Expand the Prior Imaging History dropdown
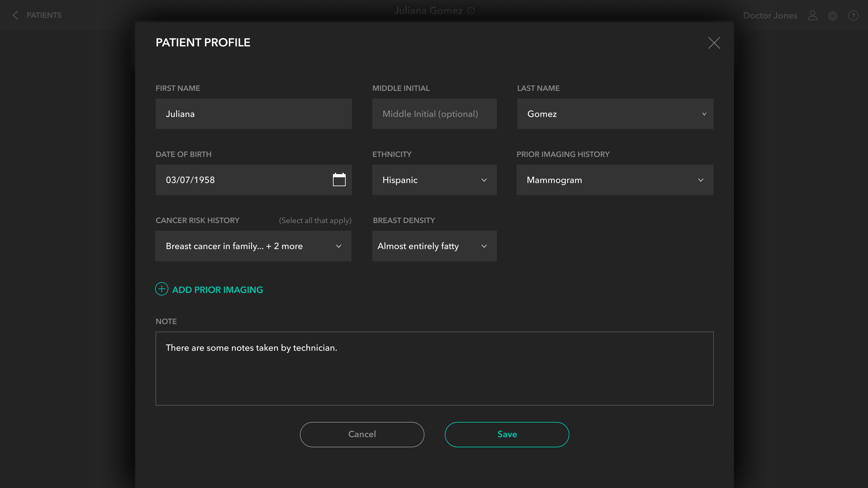The width and height of the screenshot is (868, 488). click(614, 180)
